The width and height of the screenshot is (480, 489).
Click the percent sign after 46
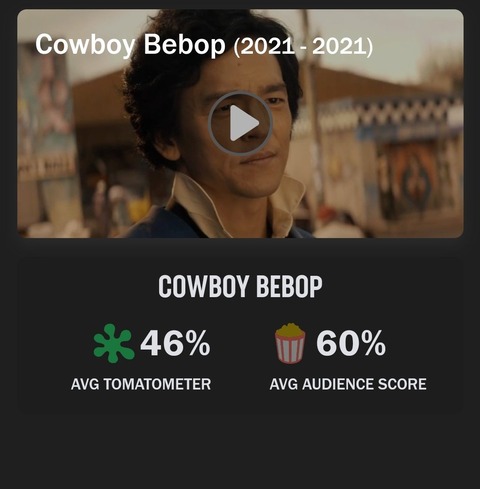[x=196, y=343]
